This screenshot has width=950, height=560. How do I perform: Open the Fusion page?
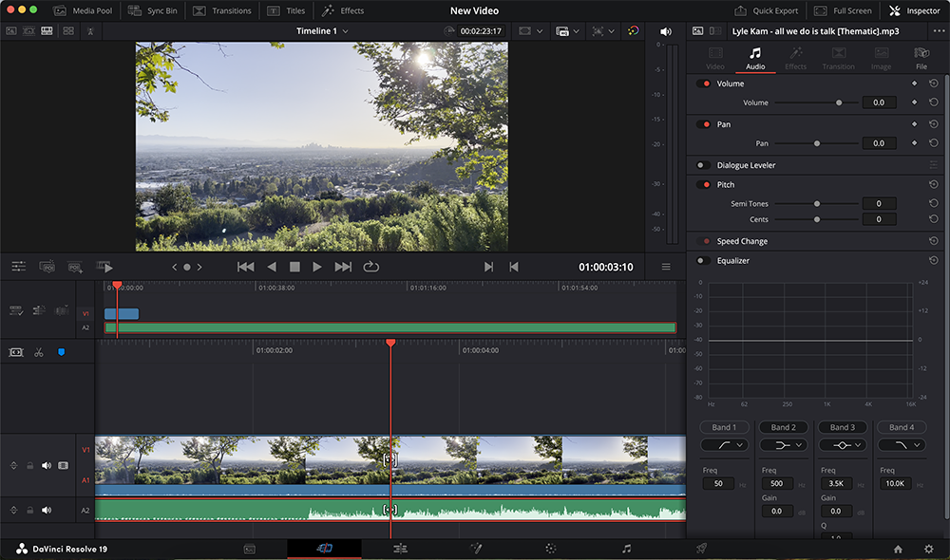pos(476,548)
